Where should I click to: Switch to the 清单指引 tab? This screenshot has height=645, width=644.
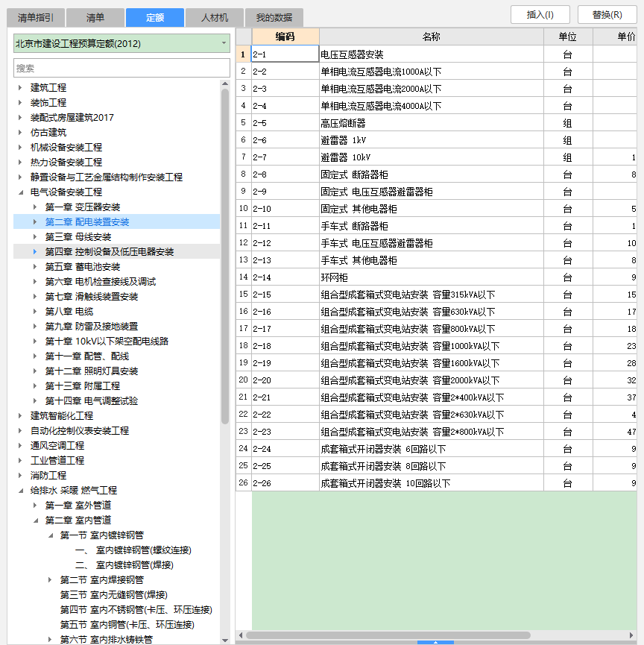[x=35, y=17]
